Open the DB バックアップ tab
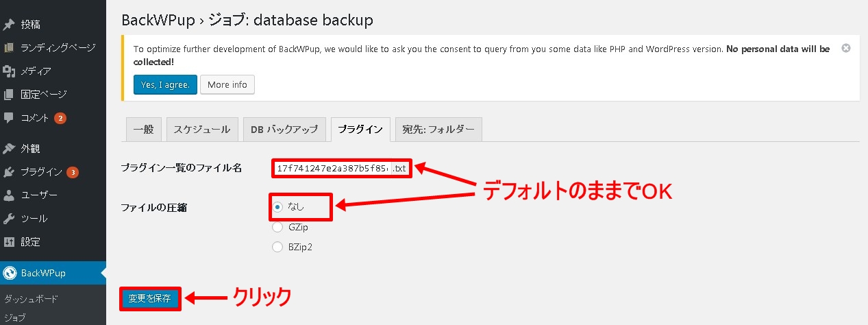 (x=284, y=129)
